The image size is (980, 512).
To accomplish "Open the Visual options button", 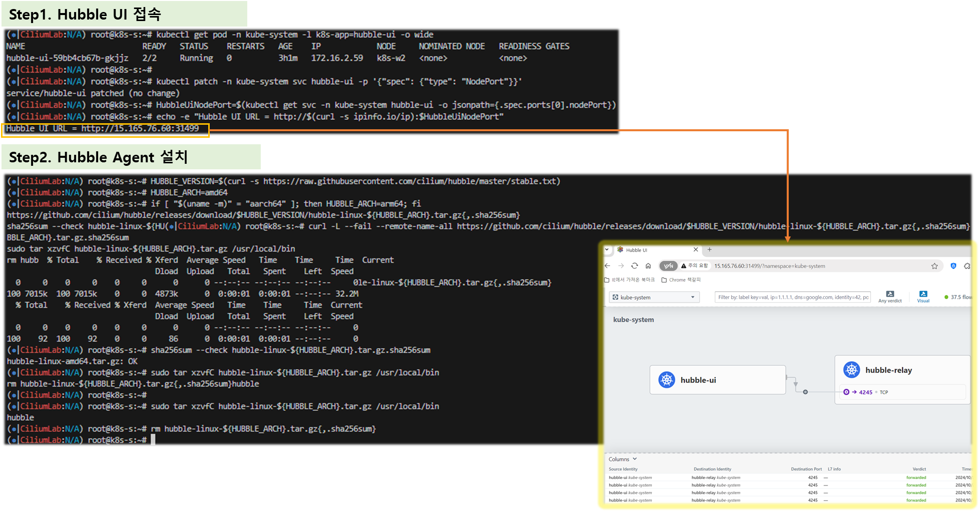I will (x=923, y=297).
